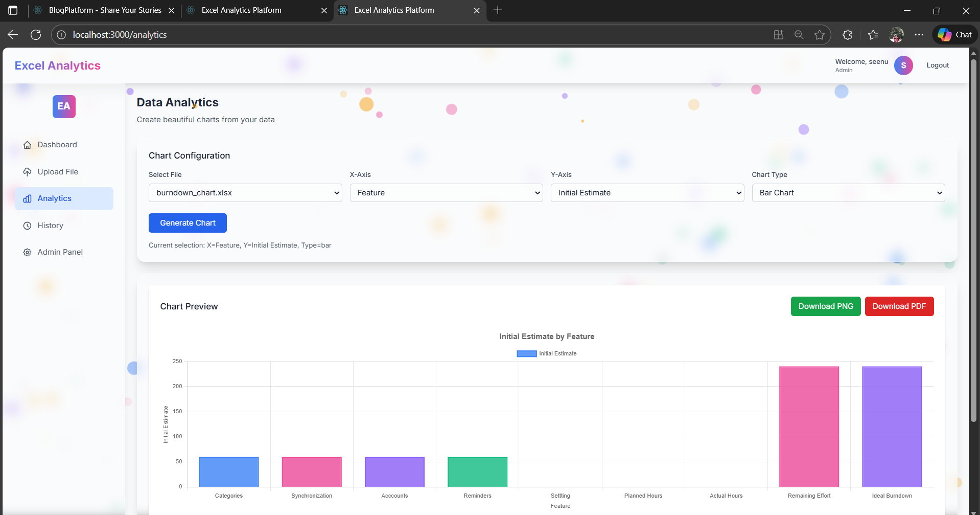Screen dimensions: 980x515
Task: View site information icon
Action: click(61, 35)
